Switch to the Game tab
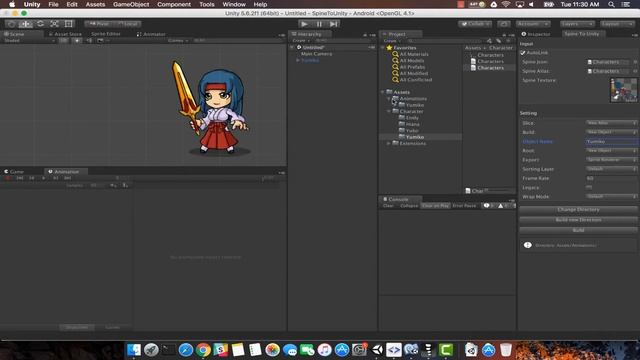This screenshot has height=360, width=640. (x=14, y=172)
